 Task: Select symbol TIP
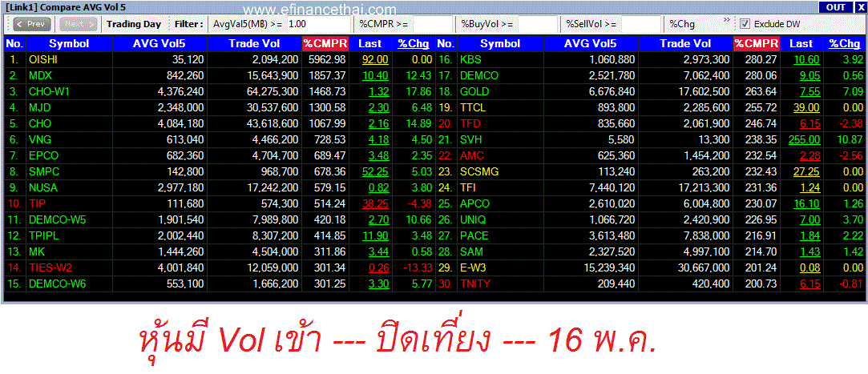[37, 204]
